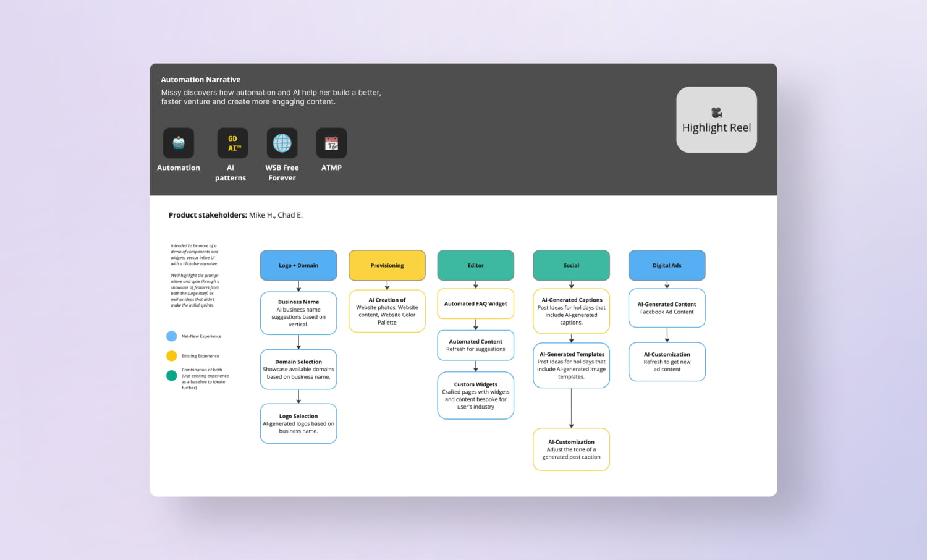Select the GD AI patterns icon
This screenshot has width=927, height=560.
point(232,142)
